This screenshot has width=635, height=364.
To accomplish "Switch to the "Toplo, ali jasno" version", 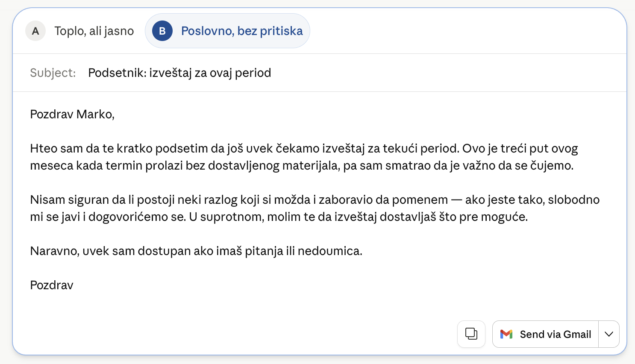I will tap(94, 30).
